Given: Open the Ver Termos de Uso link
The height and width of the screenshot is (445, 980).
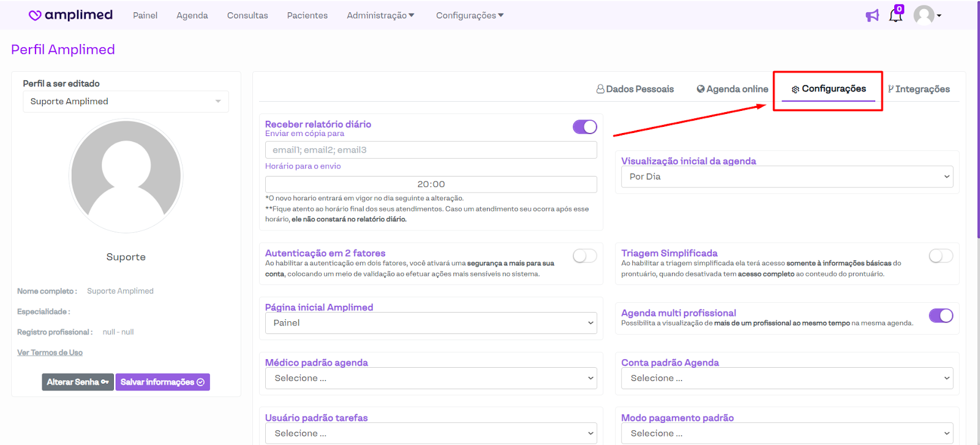Looking at the screenshot, I should (50, 352).
